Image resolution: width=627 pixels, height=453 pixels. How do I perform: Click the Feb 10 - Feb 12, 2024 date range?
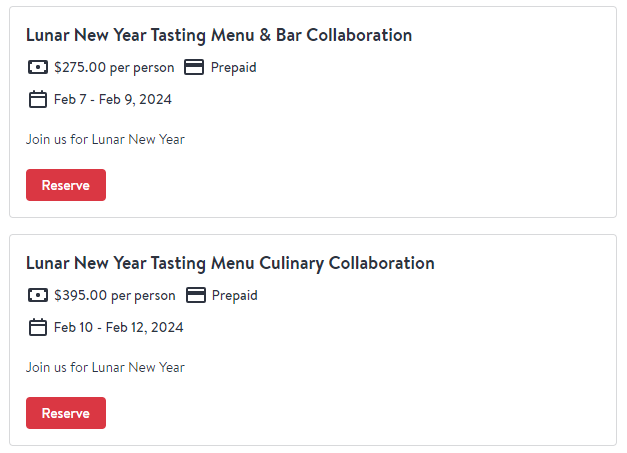(118, 327)
